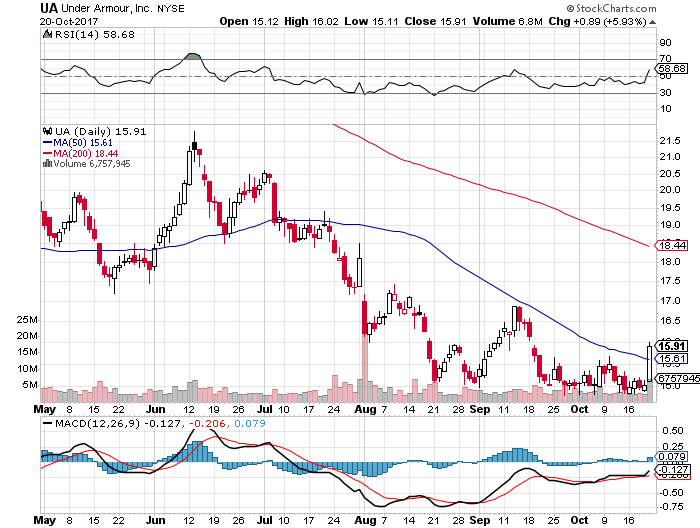Click the RSI 58.68 value tag on right axis

click(x=668, y=68)
